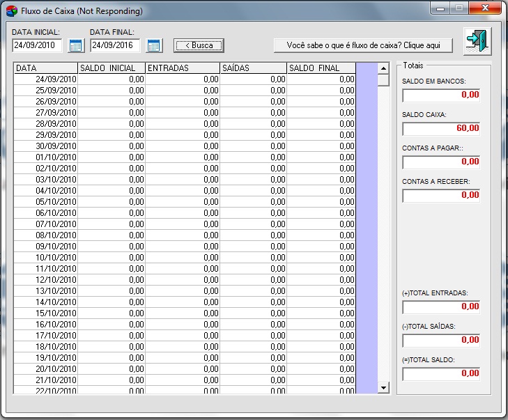Click the SALDO INICIAL column header
This screenshot has height=420, width=508.
pos(111,68)
